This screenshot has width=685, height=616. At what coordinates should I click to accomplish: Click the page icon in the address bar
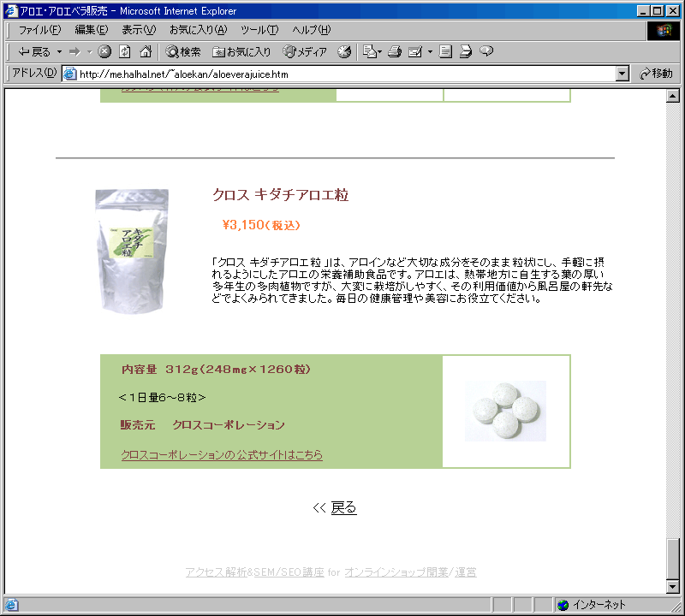click(69, 74)
